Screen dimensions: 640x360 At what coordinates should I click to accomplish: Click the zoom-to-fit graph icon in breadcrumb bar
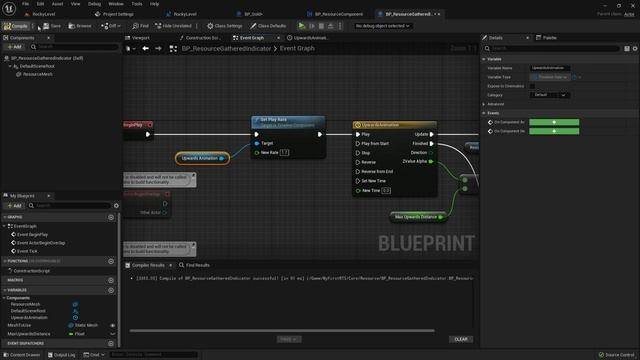click(x=173, y=49)
